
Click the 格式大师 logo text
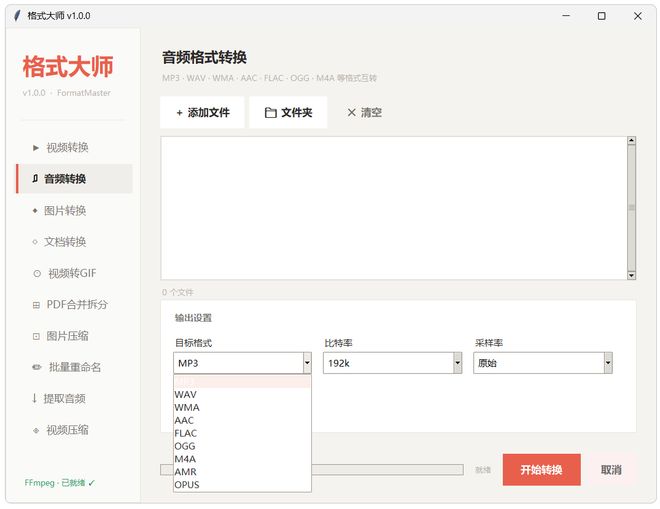[x=68, y=67]
